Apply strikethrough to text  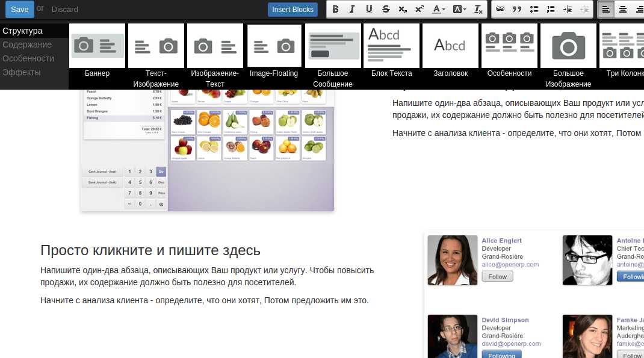tap(386, 9)
